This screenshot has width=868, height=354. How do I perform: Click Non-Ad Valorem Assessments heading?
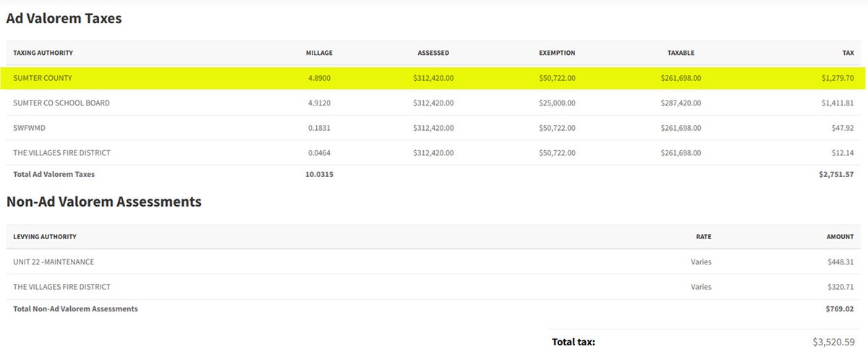click(x=103, y=202)
